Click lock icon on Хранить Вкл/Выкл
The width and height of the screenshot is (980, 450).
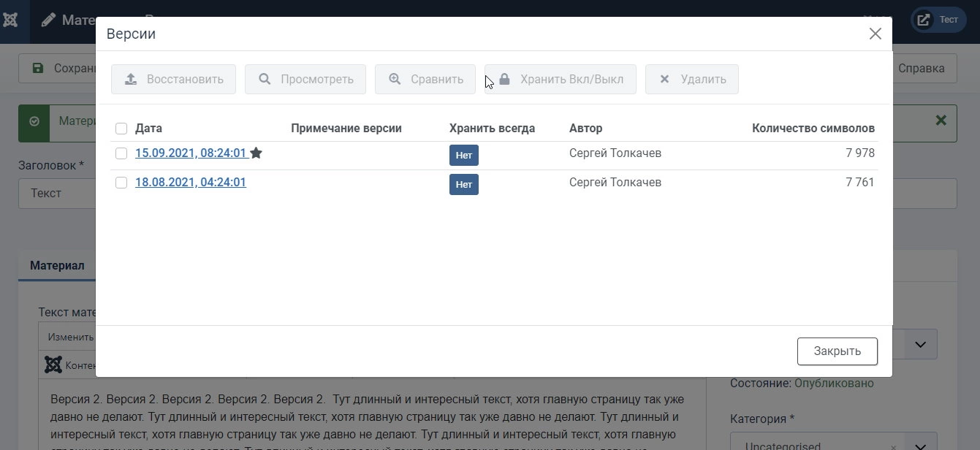click(504, 79)
